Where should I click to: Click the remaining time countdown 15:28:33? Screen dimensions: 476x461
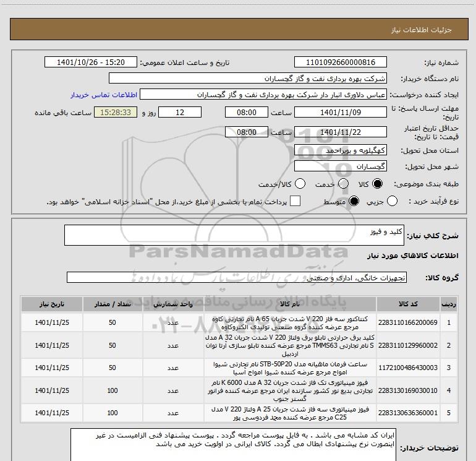coord(116,112)
